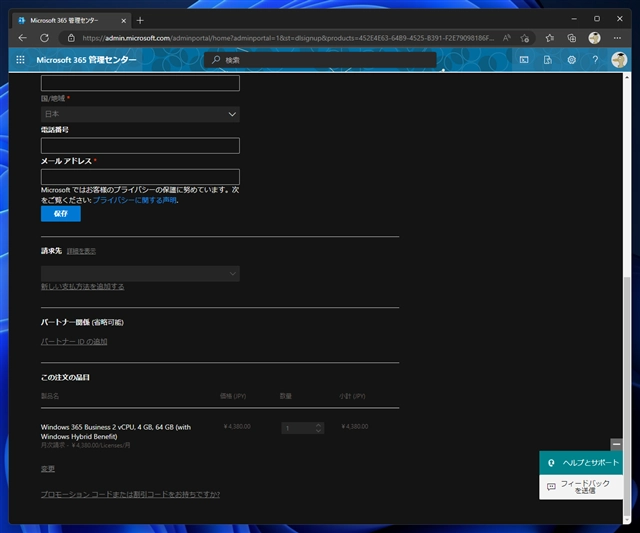Add page to favorites star icon
The height and width of the screenshot is (533, 640).
tap(524, 38)
